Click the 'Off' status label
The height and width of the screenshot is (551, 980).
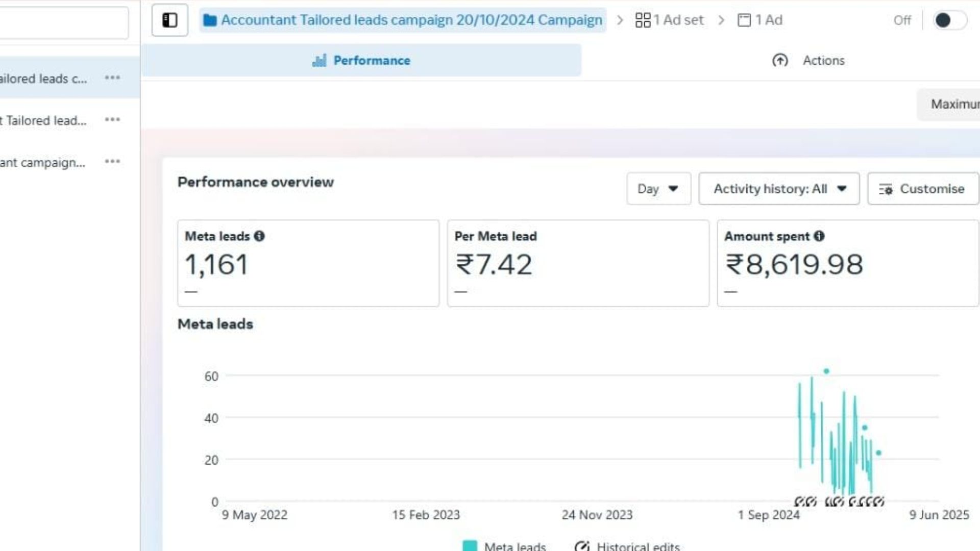pos(902,20)
